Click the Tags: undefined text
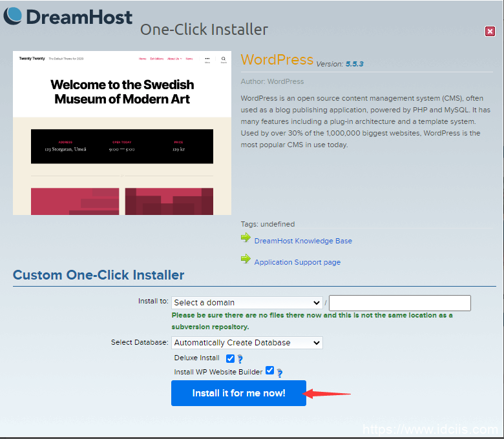Screen dimensions: 504x439 [x=268, y=224]
